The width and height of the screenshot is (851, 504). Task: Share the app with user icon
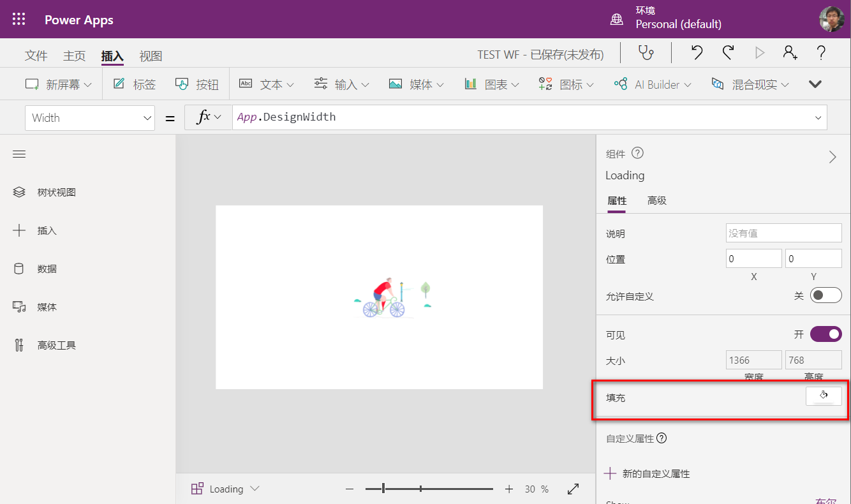[790, 53]
